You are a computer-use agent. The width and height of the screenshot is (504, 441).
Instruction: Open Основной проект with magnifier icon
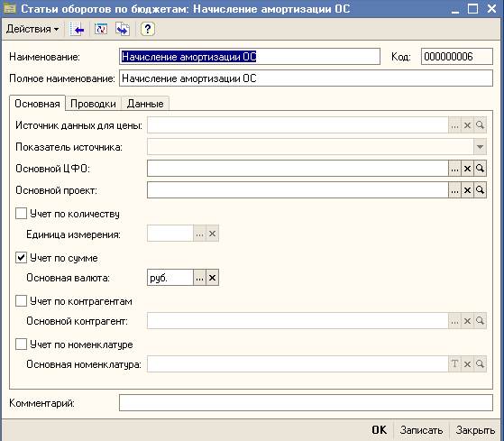[480, 190]
